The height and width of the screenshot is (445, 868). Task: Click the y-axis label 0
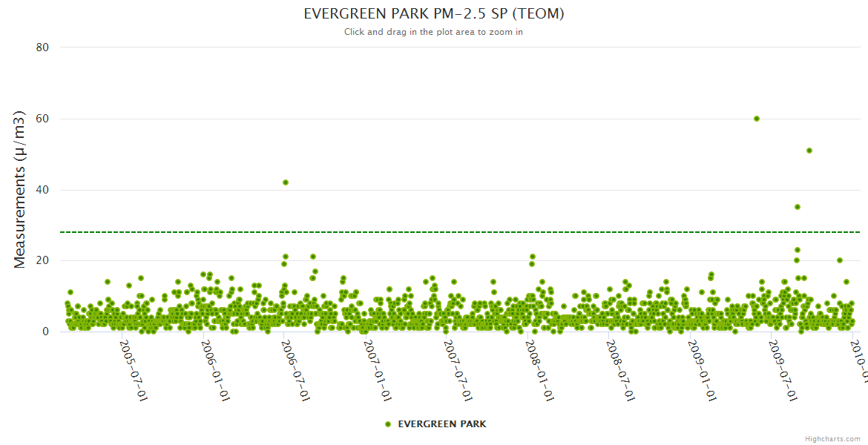[x=45, y=332]
